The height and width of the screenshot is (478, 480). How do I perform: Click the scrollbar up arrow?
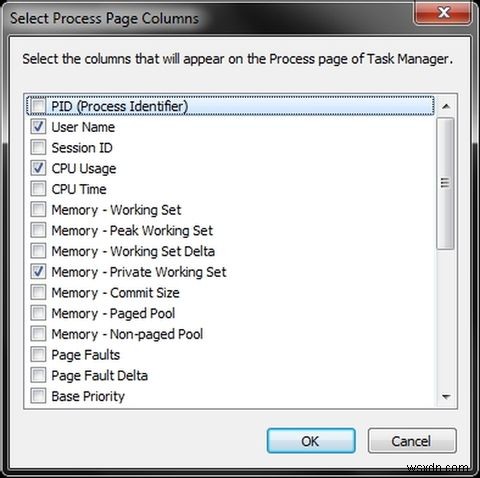coord(446,106)
